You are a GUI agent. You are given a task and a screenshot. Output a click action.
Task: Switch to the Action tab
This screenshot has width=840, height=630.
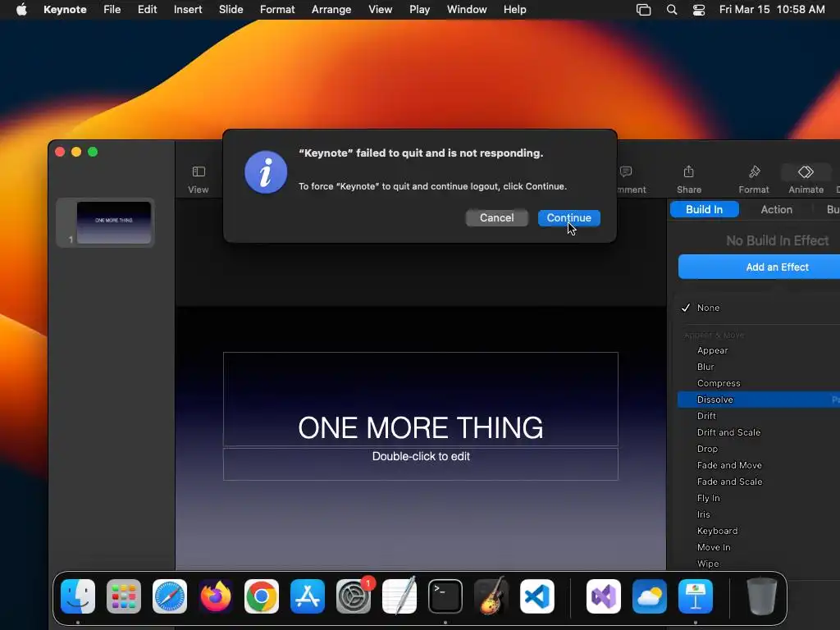point(776,209)
